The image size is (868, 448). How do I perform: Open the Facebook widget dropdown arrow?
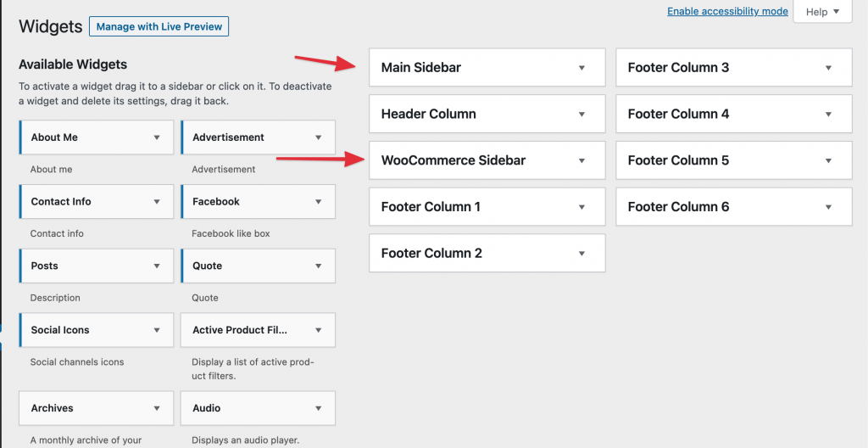pos(319,202)
